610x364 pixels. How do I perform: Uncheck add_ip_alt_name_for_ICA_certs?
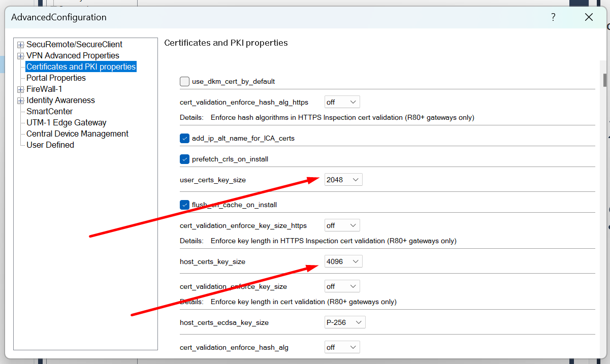[184, 138]
